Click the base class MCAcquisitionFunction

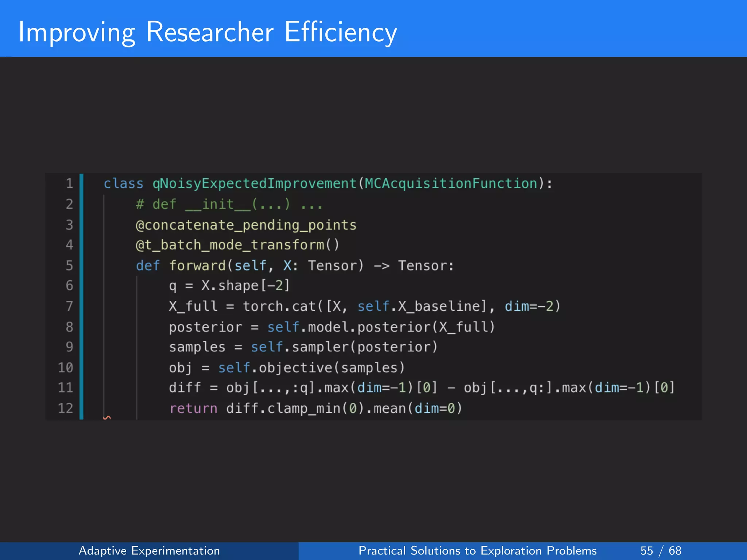(452, 183)
